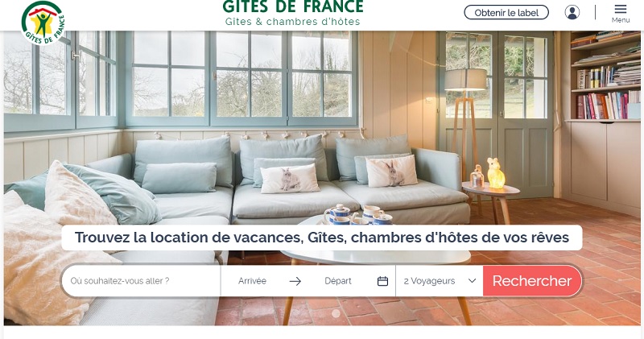
Task: Open the hamburger menu icon
Action: 621,9
